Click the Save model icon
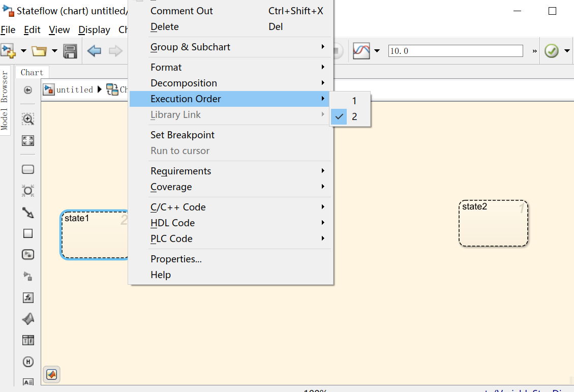The height and width of the screenshot is (392, 574). tap(70, 51)
